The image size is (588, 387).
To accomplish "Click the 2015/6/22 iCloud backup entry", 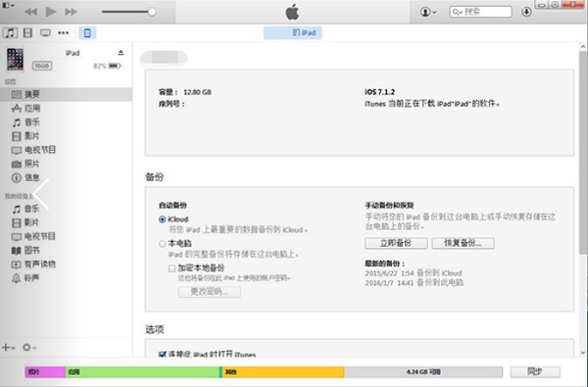I will click(x=414, y=273).
